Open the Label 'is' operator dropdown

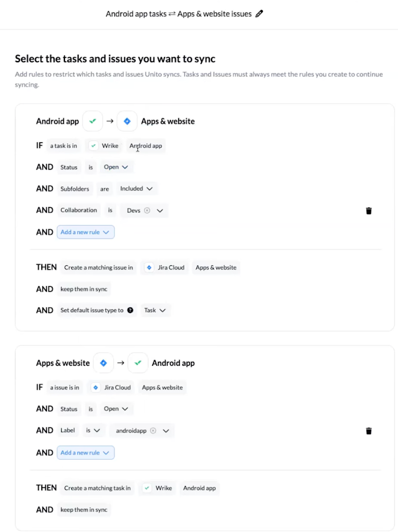coord(93,430)
